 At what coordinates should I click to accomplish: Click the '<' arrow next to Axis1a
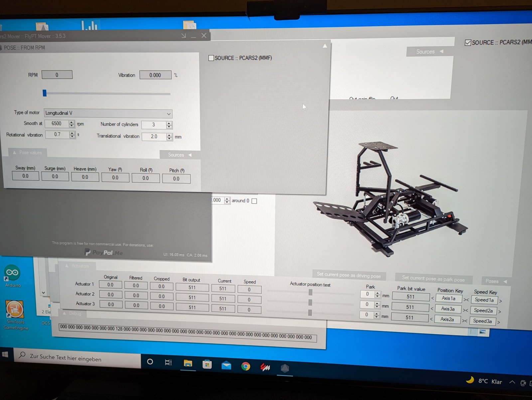[433, 298]
